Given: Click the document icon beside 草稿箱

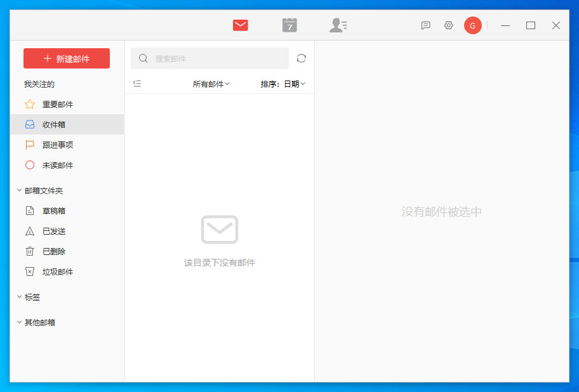Looking at the screenshot, I should [30, 211].
